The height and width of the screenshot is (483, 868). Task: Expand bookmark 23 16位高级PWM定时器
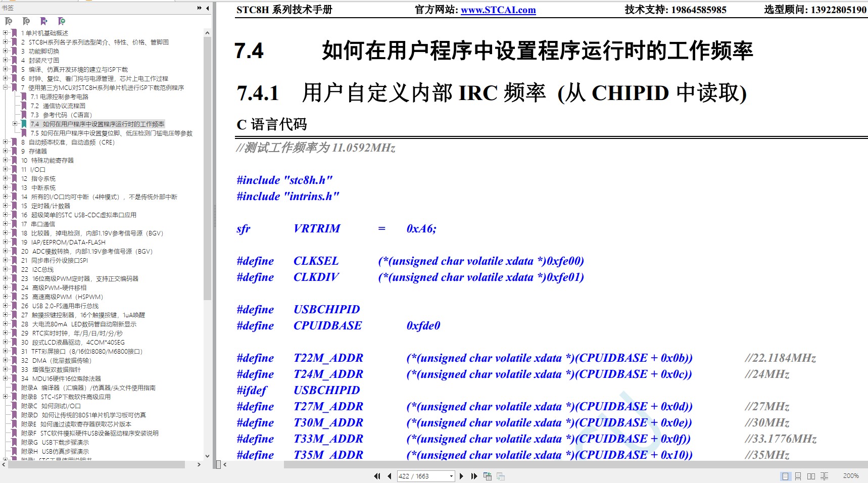tap(6, 278)
